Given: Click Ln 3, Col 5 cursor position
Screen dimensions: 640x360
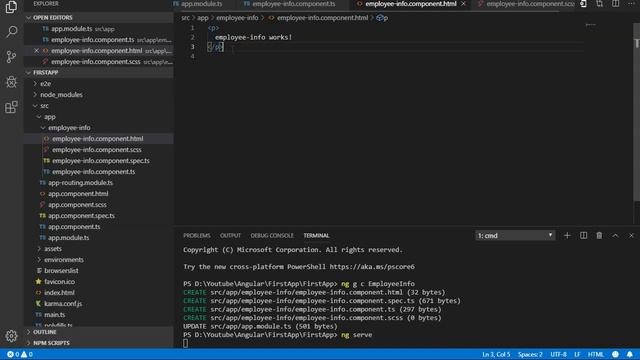Looking at the screenshot, I should coord(496,354).
